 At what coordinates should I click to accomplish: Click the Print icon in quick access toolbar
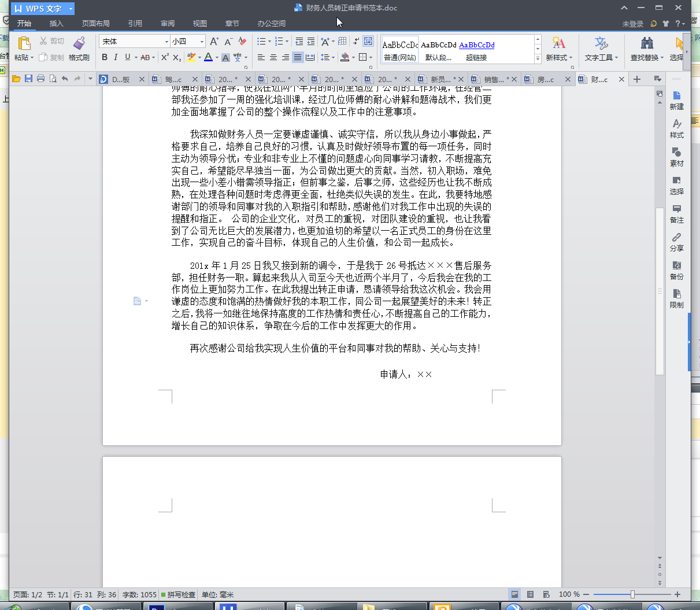[x=40, y=79]
